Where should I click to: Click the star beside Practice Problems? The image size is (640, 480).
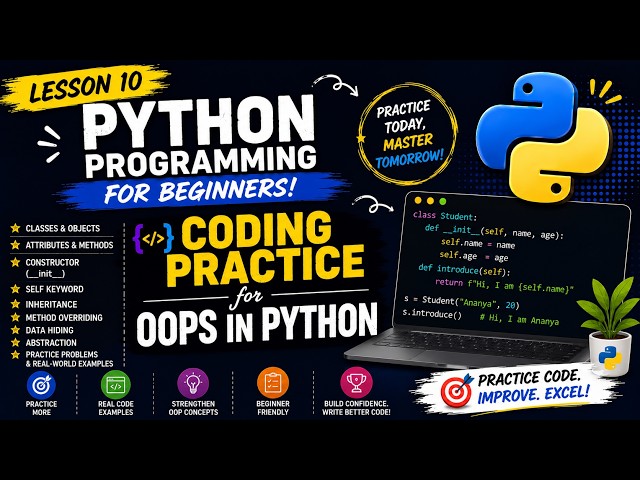coord(16,354)
